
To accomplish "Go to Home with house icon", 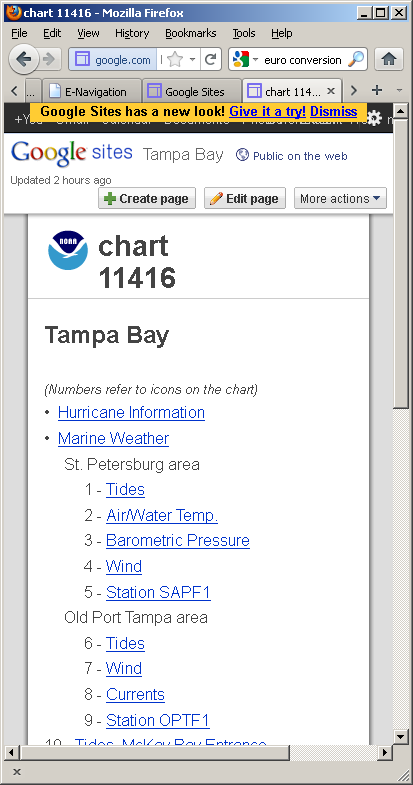I will click(x=389, y=60).
